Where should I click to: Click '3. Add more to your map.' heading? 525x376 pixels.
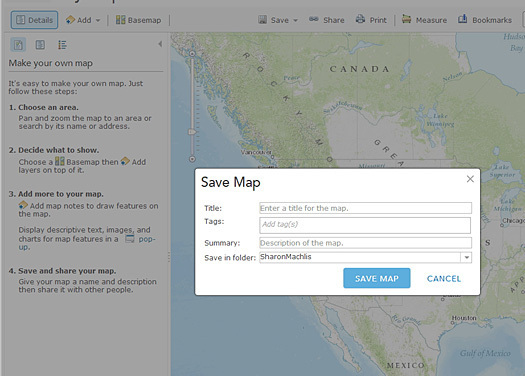56,194
